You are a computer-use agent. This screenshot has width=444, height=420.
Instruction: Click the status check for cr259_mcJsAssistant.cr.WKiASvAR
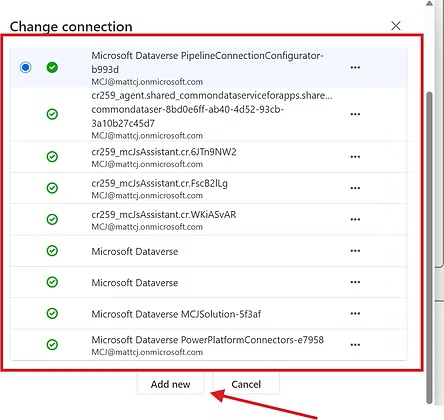pos(52,219)
